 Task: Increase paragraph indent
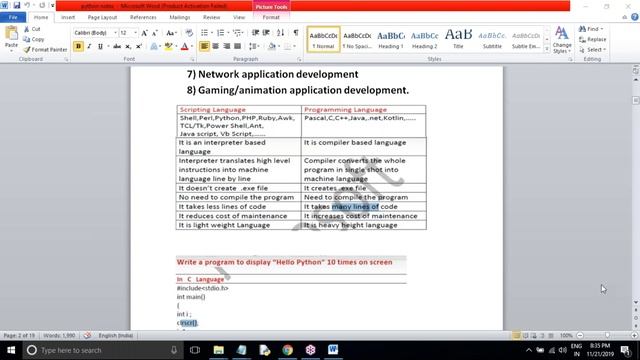point(266,33)
